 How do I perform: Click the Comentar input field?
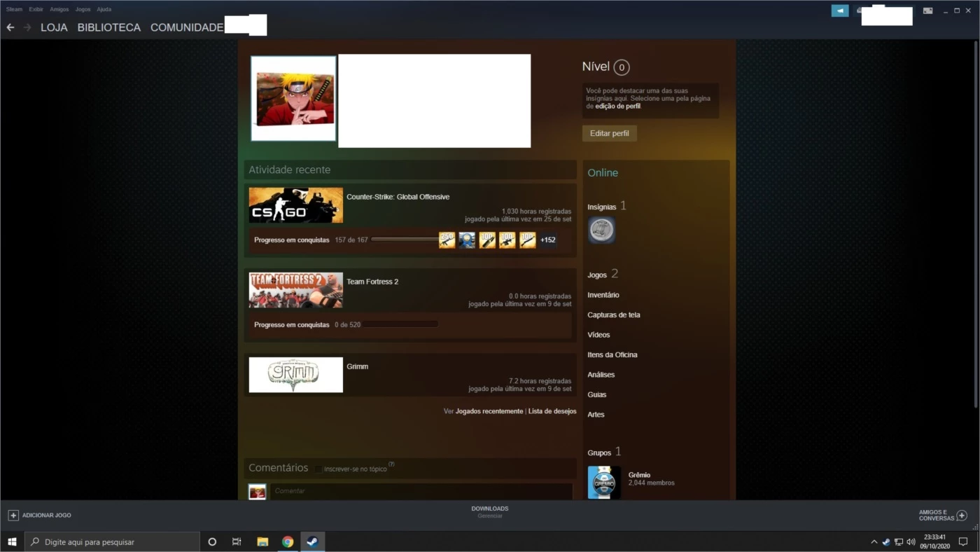(421, 491)
